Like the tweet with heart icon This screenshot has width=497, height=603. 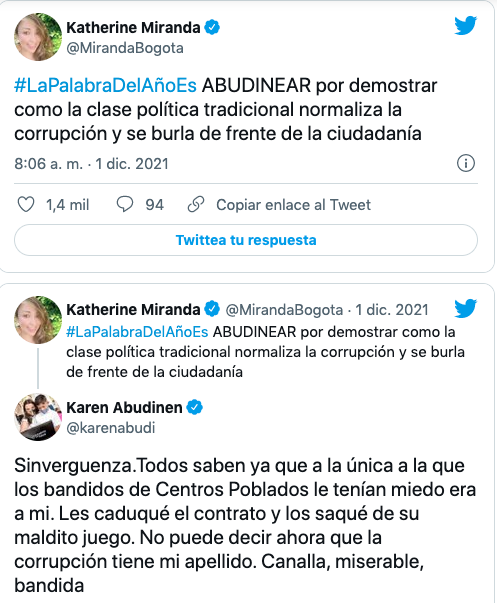26,204
